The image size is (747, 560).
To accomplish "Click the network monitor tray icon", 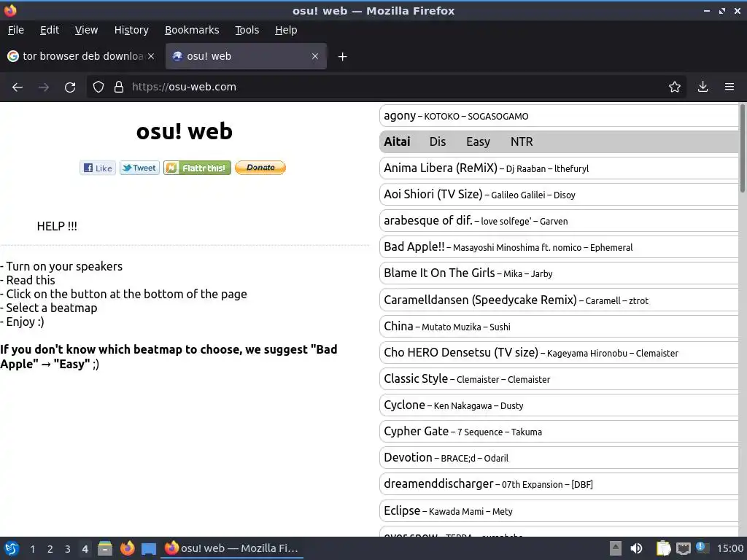I will tap(683, 548).
